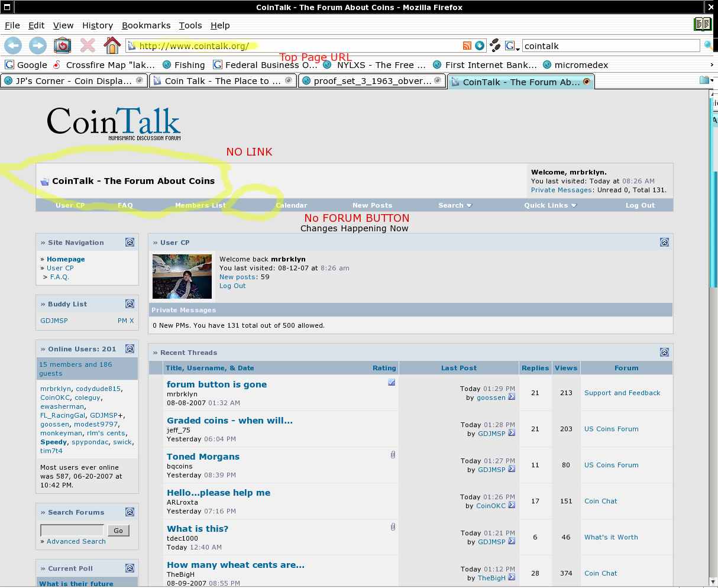Click the Go button in Search Forums
This screenshot has height=588, width=718.
pyautogui.click(x=118, y=531)
